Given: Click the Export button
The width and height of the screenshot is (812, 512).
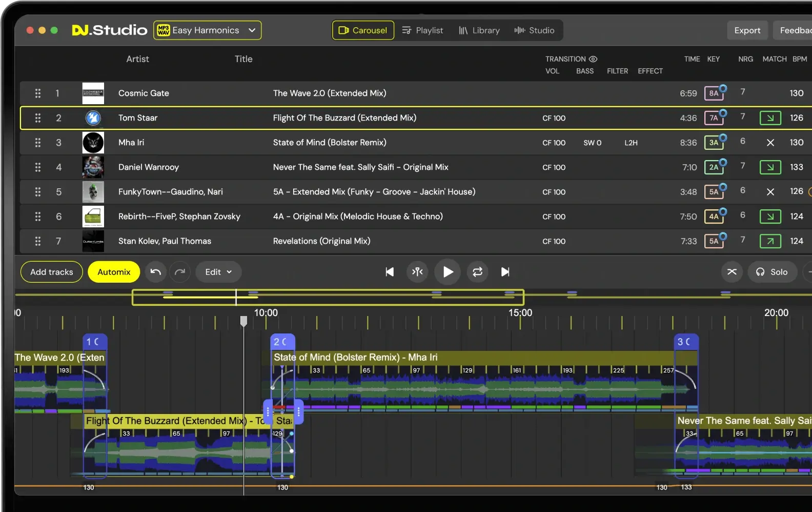Looking at the screenshot, I should click(x=747, y=30).
